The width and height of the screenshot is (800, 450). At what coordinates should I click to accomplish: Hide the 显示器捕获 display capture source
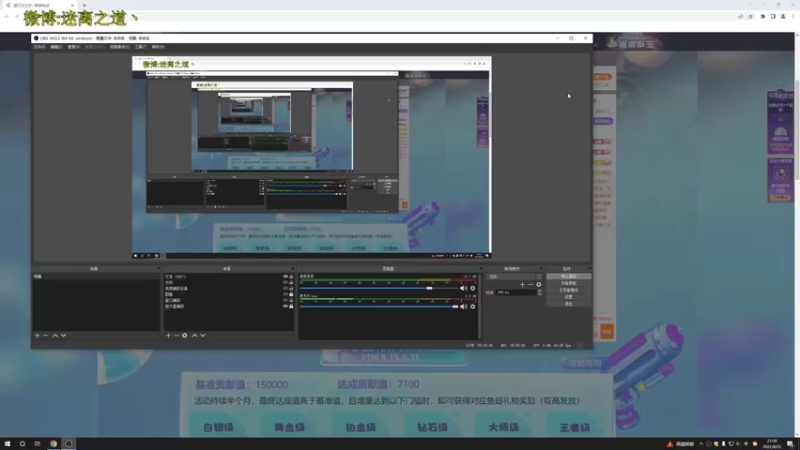tap(285, 306)
